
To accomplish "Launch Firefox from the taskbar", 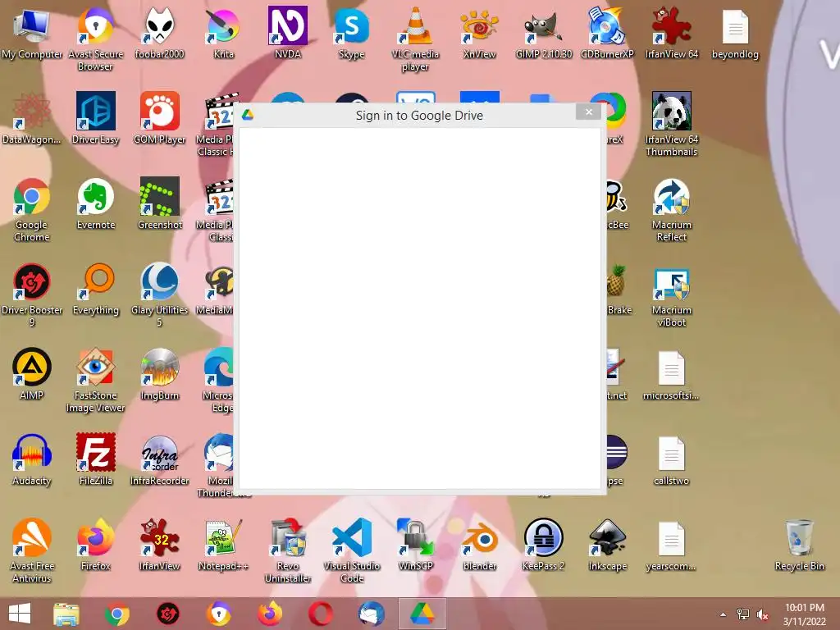I will click(x=269, y=614).
